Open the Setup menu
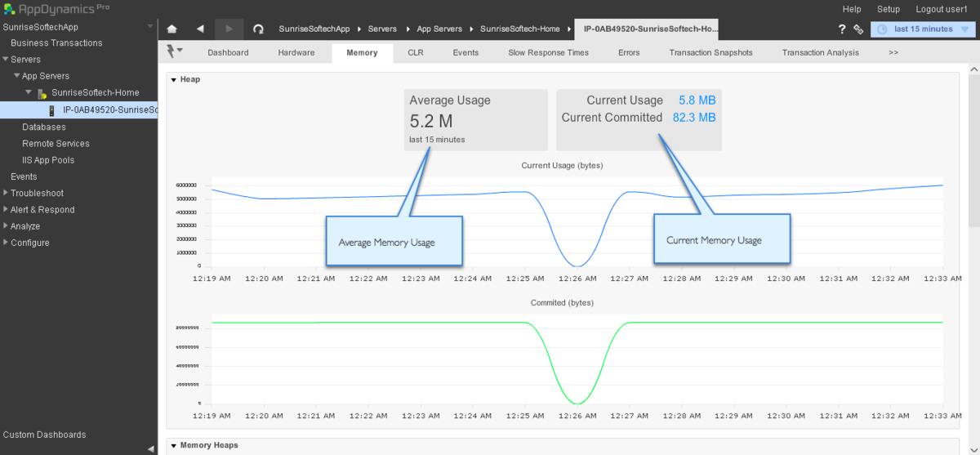Viewport: 980px width, 455px height. (x=889, y=9)
